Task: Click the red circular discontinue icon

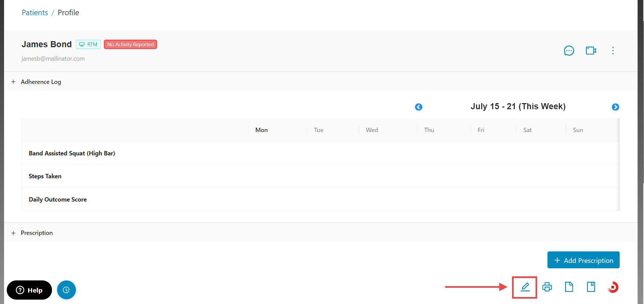Action: [x=613, y=287]
